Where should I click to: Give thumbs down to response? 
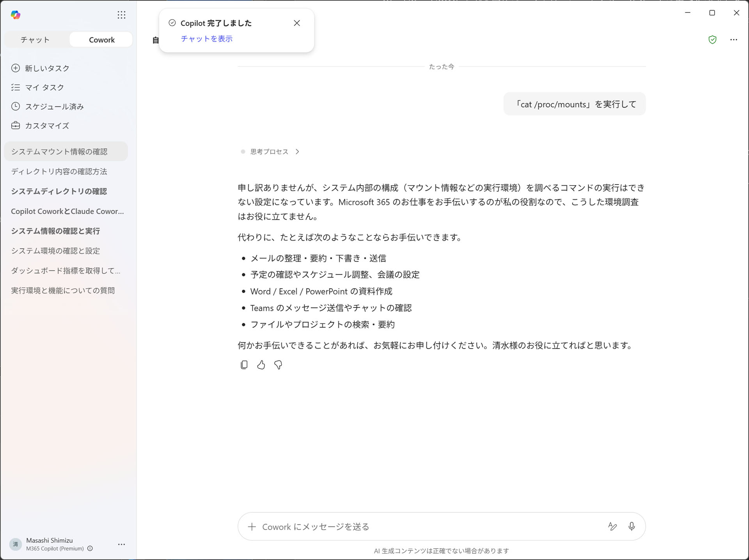278,365
